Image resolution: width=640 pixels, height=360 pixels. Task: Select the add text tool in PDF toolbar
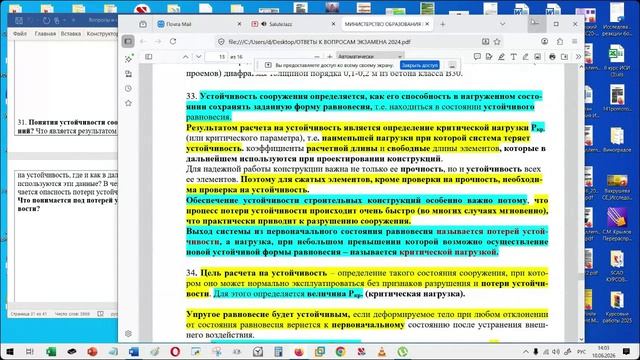tap(513, 57)
